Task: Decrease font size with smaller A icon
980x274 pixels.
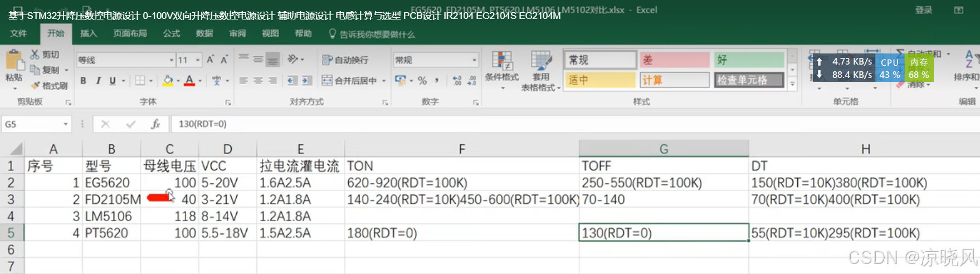Action: click(224, 60)
